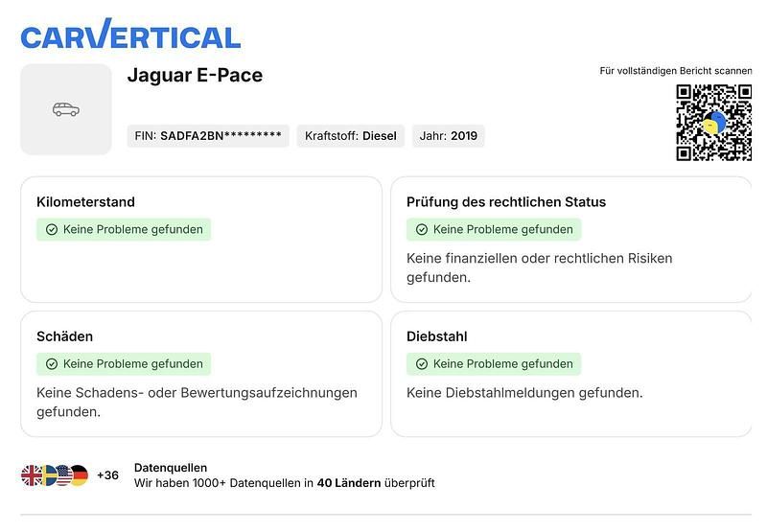
Task: Click the carVertical logo
Action: point(130,35)
